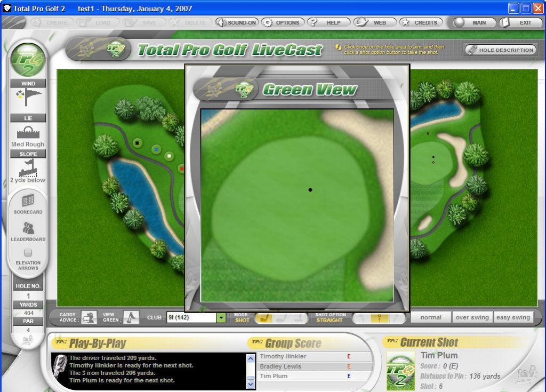The image size is (546, 392).
Task: Click the 'Tim Plum is ready for the next shot.' line
Action: [x=122, y=380]
